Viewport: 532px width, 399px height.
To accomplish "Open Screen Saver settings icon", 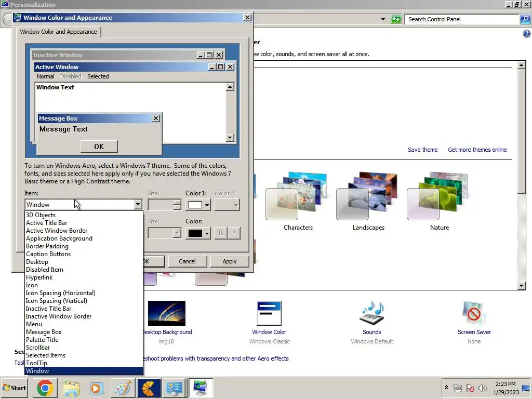I will (474, 313).
